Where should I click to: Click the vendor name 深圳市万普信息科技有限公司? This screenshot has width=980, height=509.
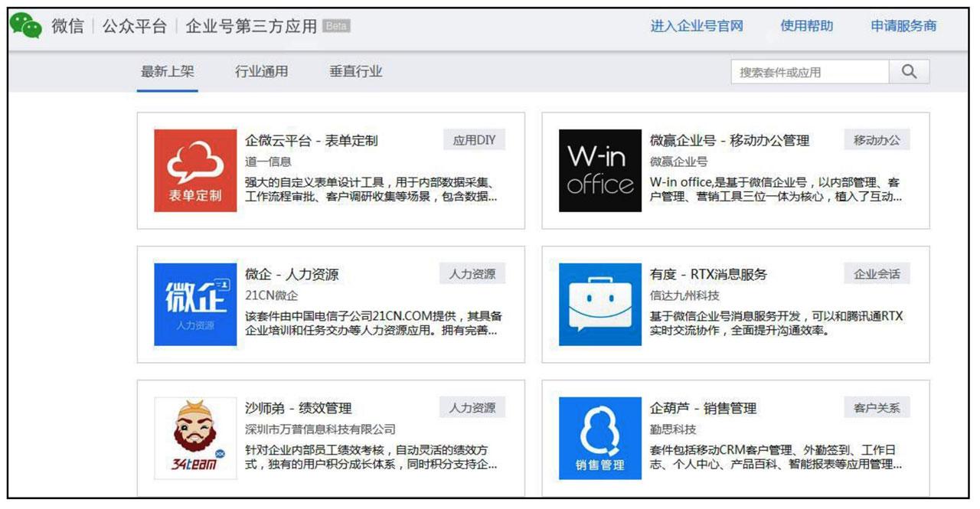pos(321,429)
